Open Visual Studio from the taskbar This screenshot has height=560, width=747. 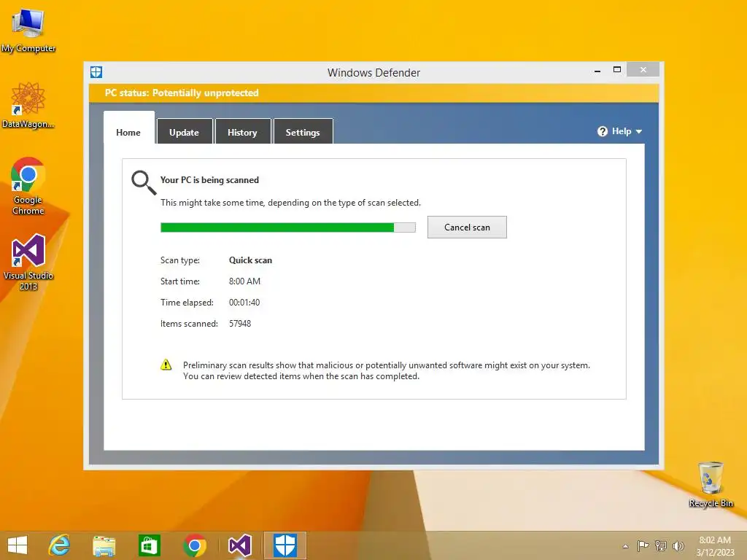(239, 545)
